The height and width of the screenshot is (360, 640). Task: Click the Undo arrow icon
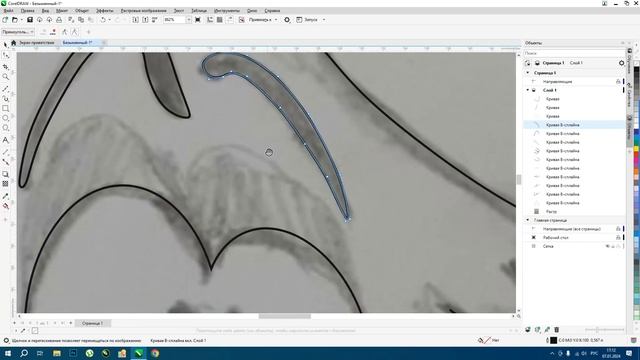pos(103,20)
